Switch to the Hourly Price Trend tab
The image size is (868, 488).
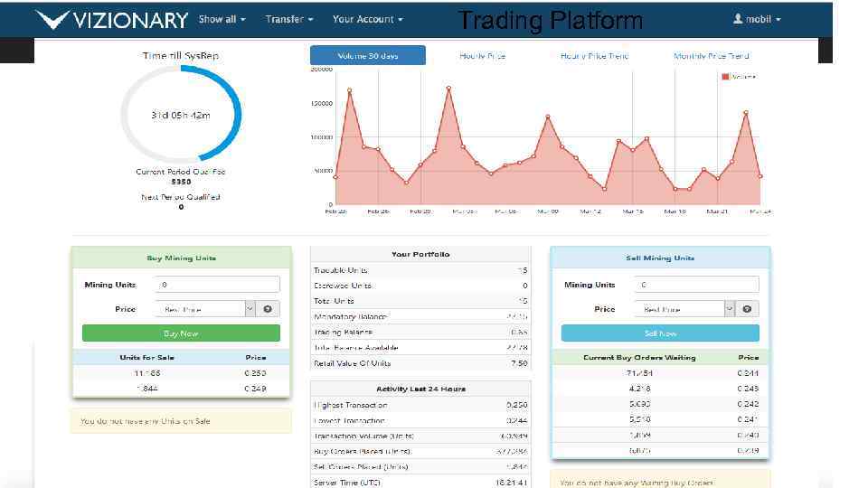595,56
